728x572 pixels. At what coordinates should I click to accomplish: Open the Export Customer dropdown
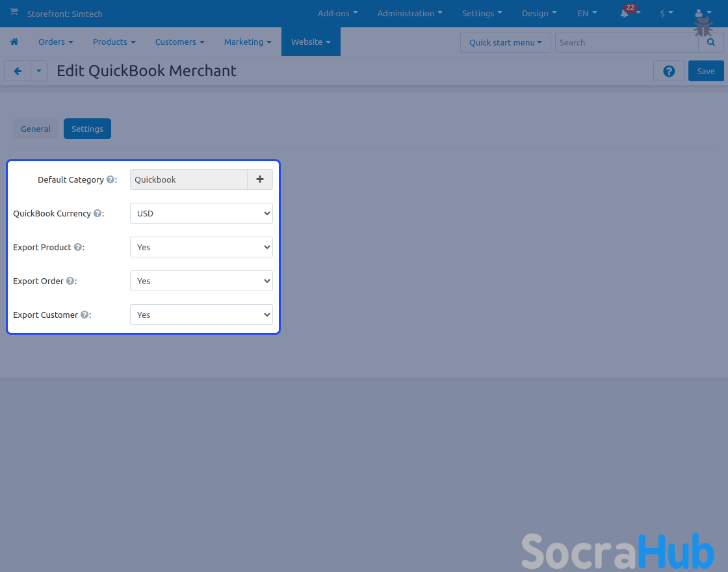[201, 315]
